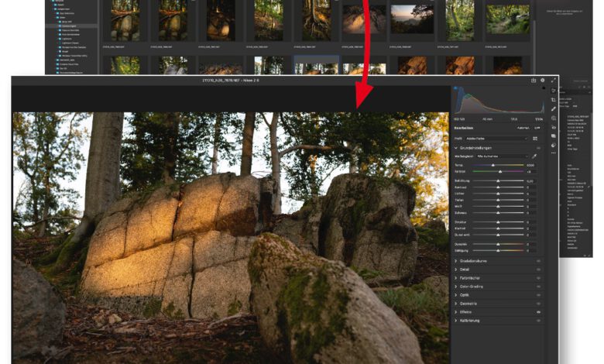This screenshot has width=604, height=364.
Task: Open the Profil dropdown showing Adobe Farbe
Action: [496, 138]
